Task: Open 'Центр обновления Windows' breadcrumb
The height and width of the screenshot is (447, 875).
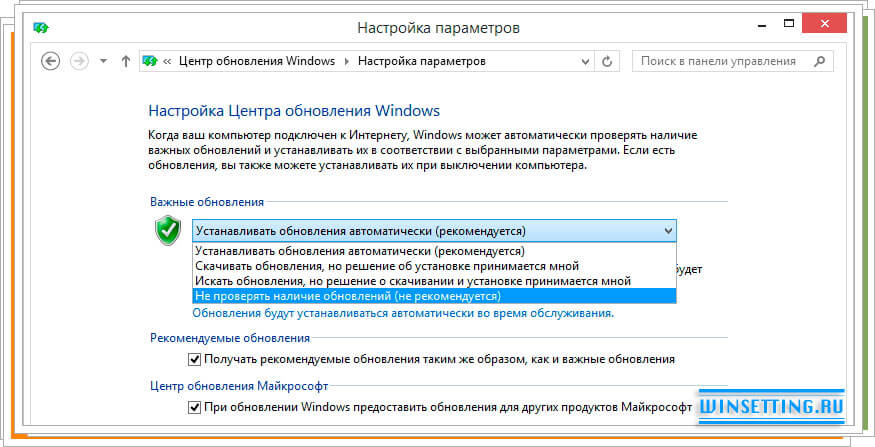Action: pyautogui.click(x=256, y=61)
